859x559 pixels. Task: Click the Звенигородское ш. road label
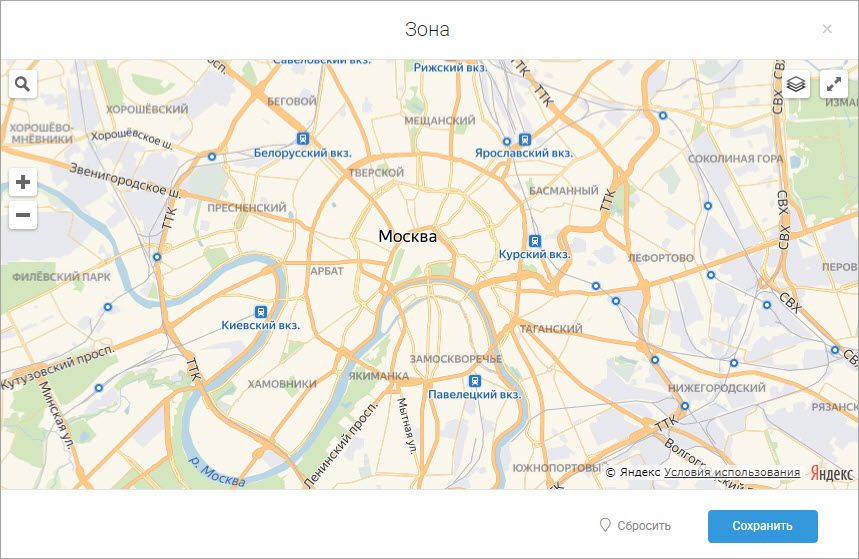pos(125,180)
